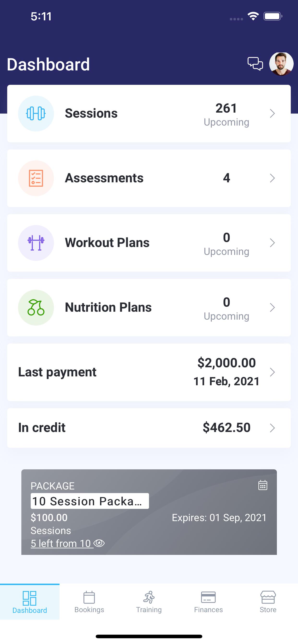Tap the $462.50 credit amount

227,427
